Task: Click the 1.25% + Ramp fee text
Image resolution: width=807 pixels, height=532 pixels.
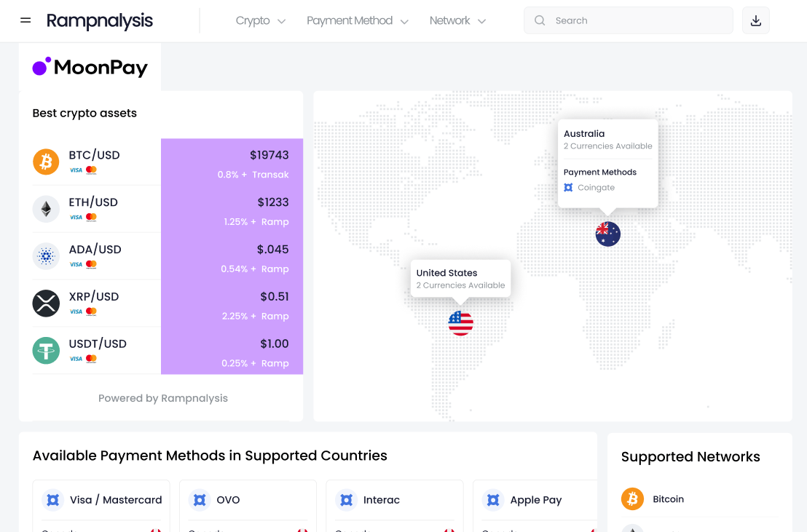Action: tap(256, 222)
